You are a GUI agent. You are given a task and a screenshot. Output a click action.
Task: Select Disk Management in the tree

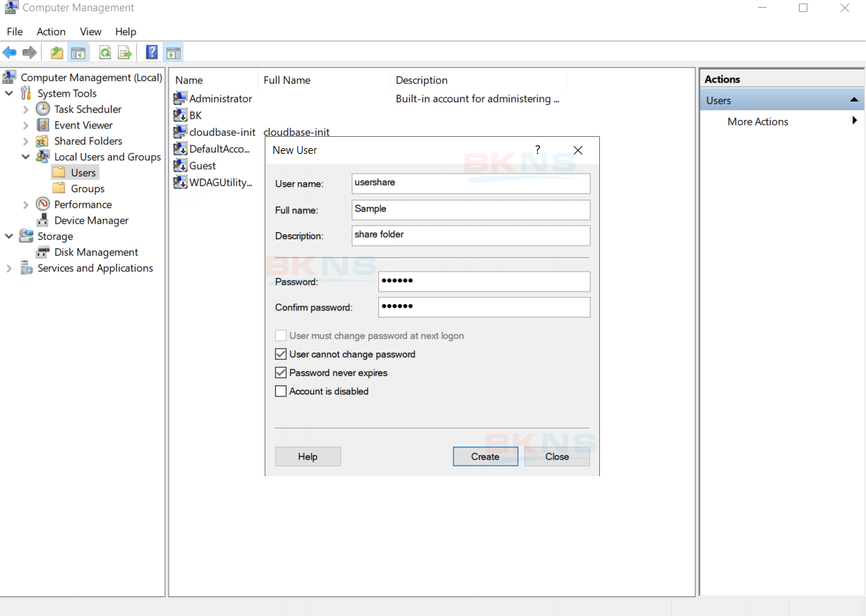[96, 252]
